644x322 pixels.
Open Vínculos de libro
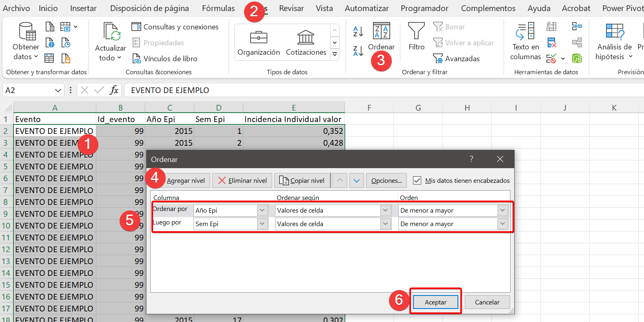[x=164, y=59]
